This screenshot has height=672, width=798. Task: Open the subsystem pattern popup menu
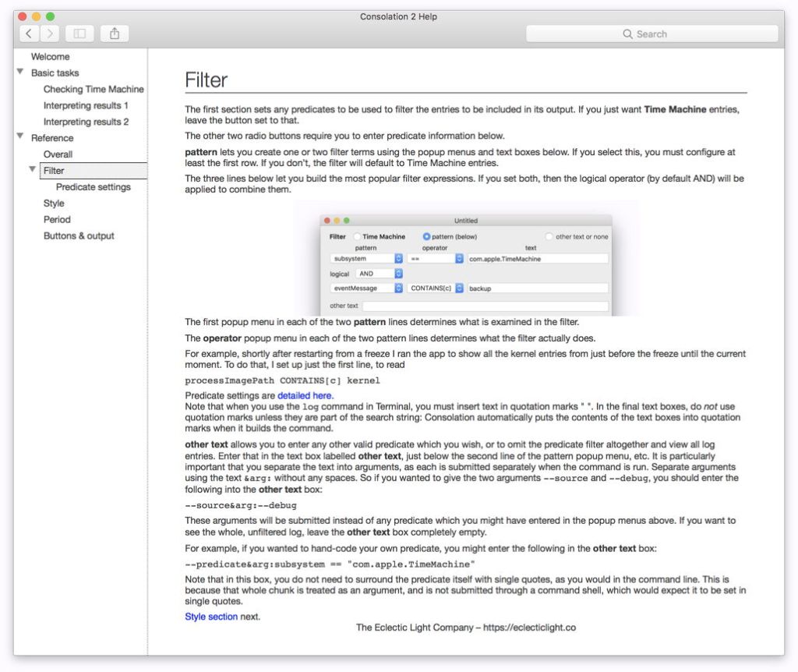pos(366,258)
